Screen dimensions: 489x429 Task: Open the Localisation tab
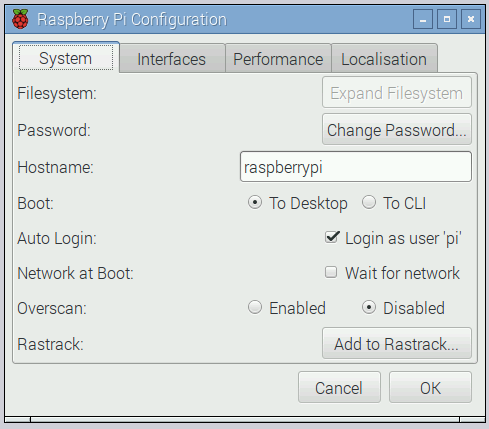(x=384, y=59)
